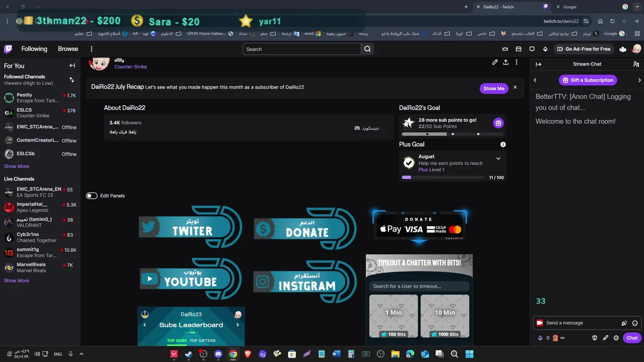The width and height of the screenshot is (644, 362).
Task: Click the red camera icon in message box
Action: tap(540, 323)
